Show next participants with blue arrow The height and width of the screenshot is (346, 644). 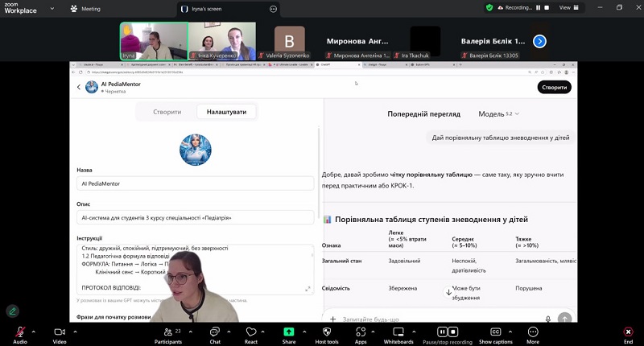[540, 41]
